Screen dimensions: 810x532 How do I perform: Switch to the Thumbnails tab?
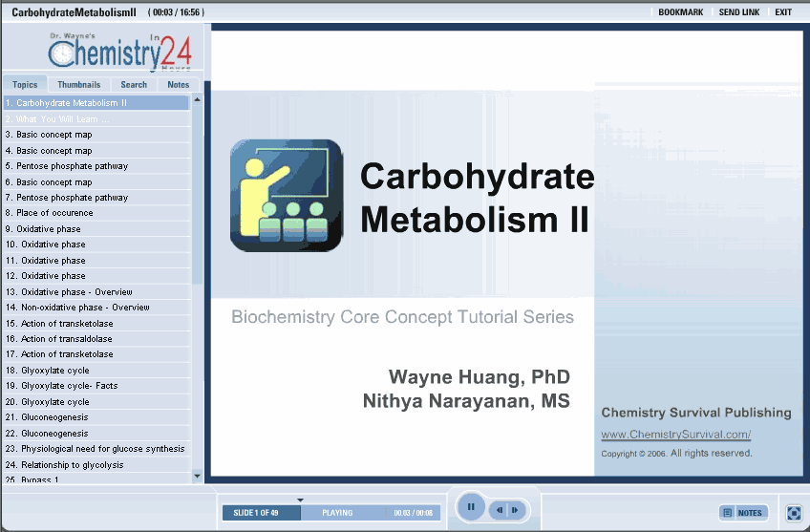(x=78, y=85)
